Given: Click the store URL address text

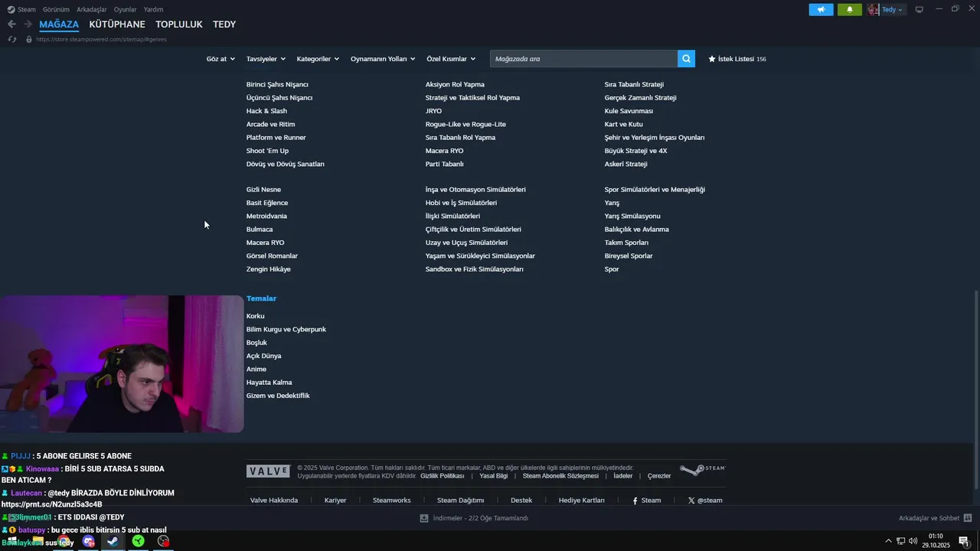Looking at the screenshot, I should [101, 39].
